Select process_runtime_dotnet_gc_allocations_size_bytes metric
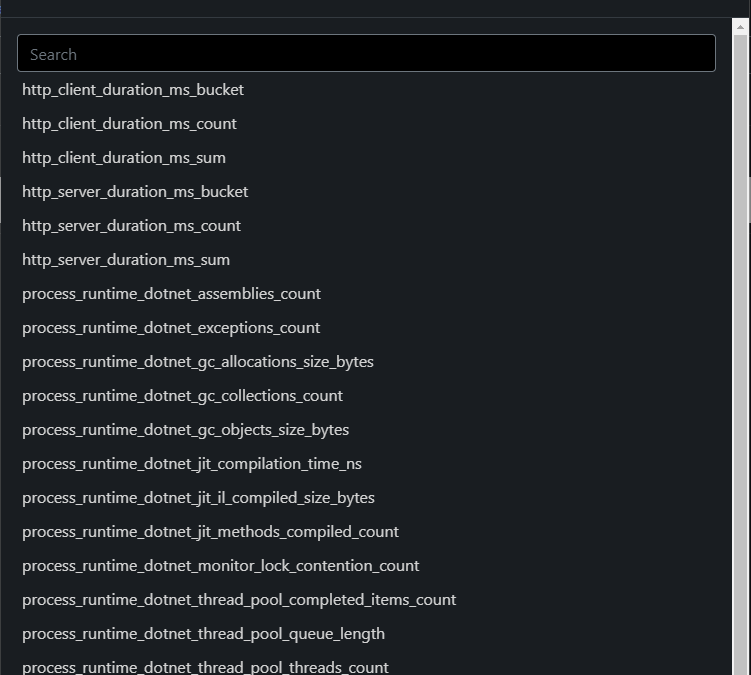Screen dimensions: 751x675 [198, 362]
